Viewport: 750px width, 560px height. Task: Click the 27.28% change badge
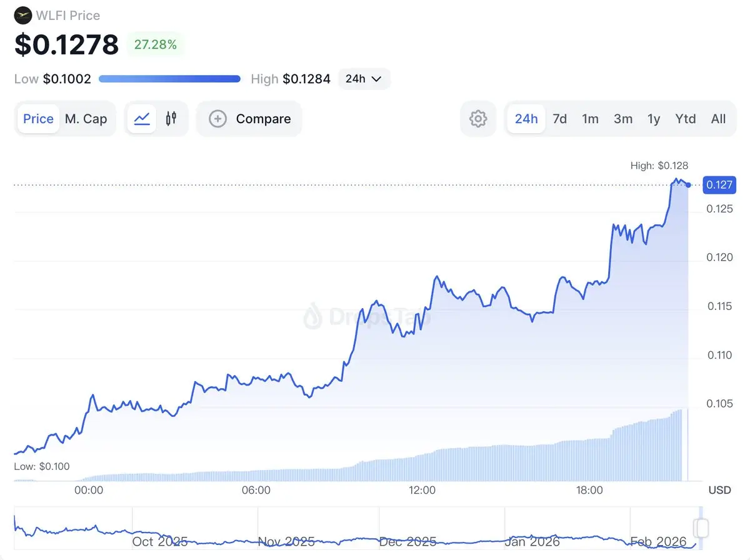pos(156,44)
